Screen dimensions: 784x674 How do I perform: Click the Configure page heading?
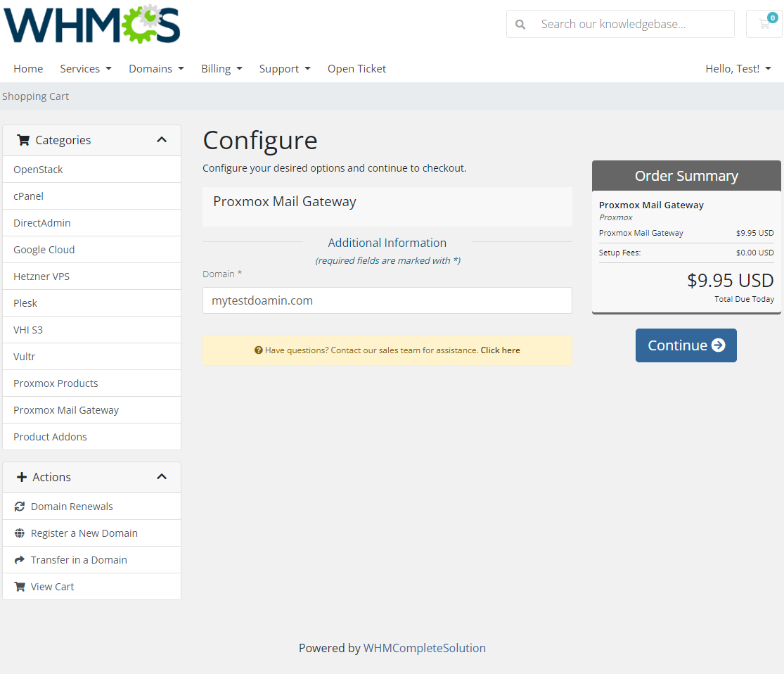[260, 141]
